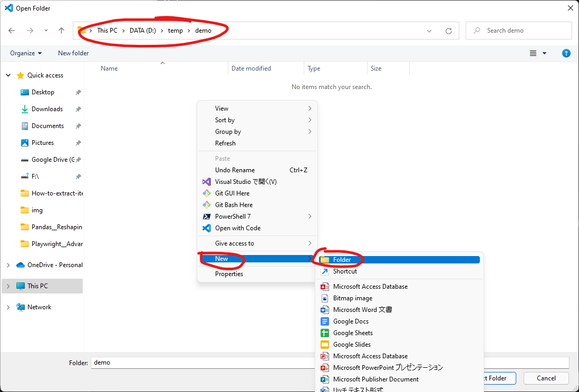Create a Microsoft Access Database
Screen dimensions: 579x392
[370, 286]
